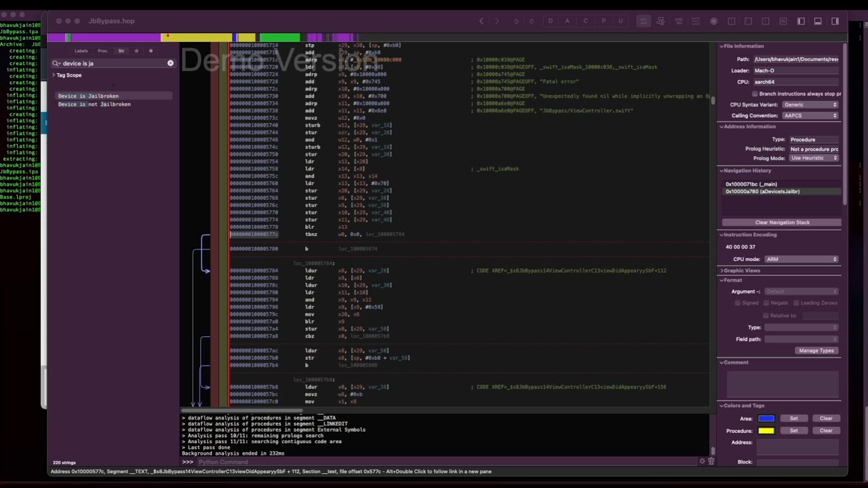Collapse the File Information section
The width and height of the screenshot is (868, 488).
coord(721,46)
